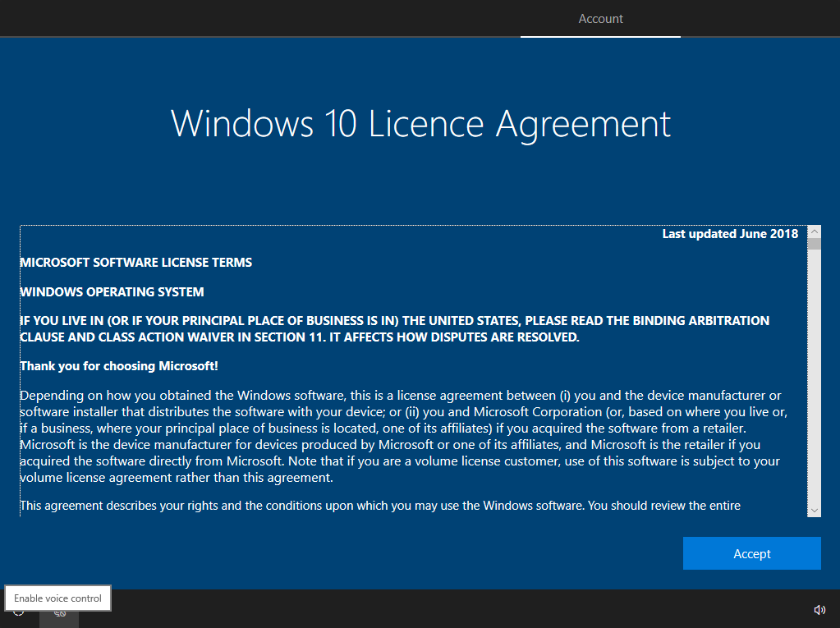Open the volume speaker icon

(x=819, y=610)
